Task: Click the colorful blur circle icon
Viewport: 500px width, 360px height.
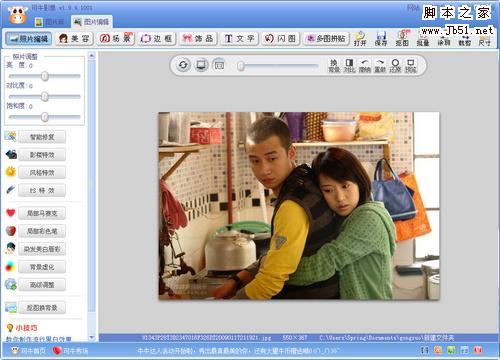Action: click(x=11, y=266)
